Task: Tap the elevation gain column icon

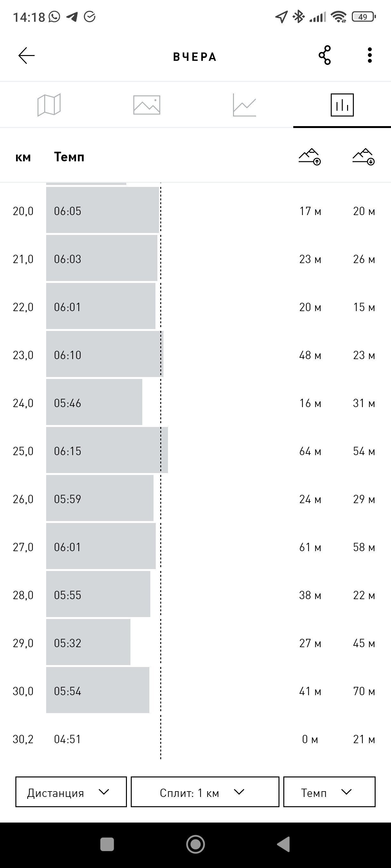Action: pyautogui.click(x=310, y=157)
